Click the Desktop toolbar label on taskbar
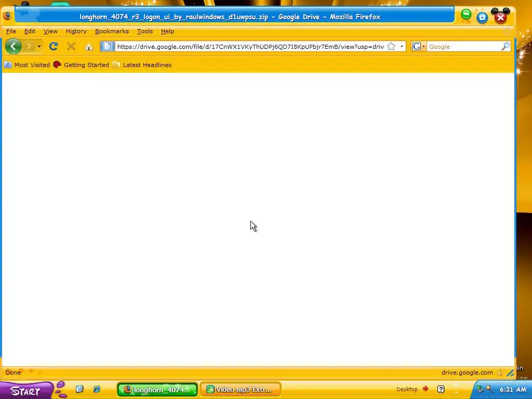 (407, 389)
